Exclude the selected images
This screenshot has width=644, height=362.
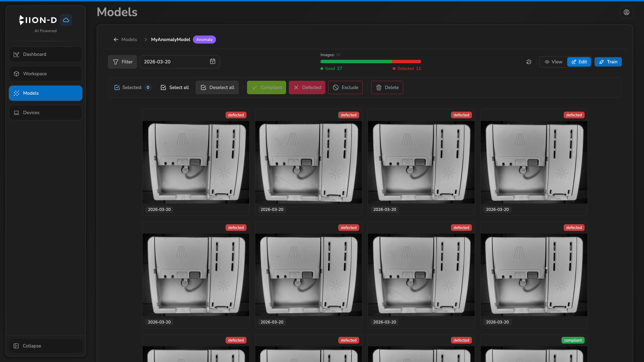click(x=345, y=87)
